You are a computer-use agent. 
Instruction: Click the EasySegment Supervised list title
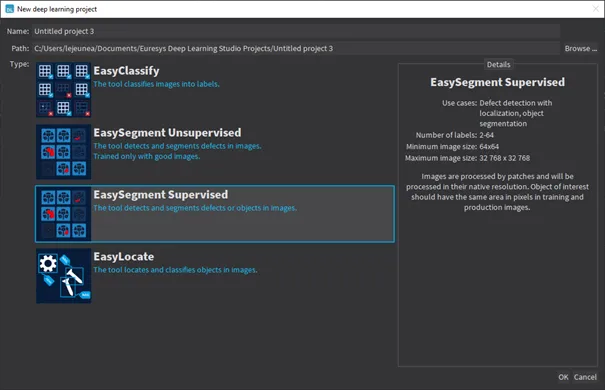161,195
